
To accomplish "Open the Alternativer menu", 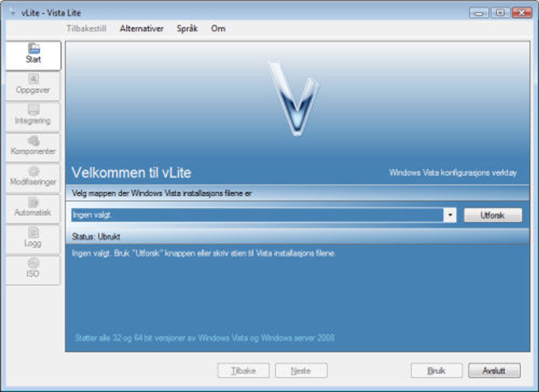I will click(x=141, y=29).
